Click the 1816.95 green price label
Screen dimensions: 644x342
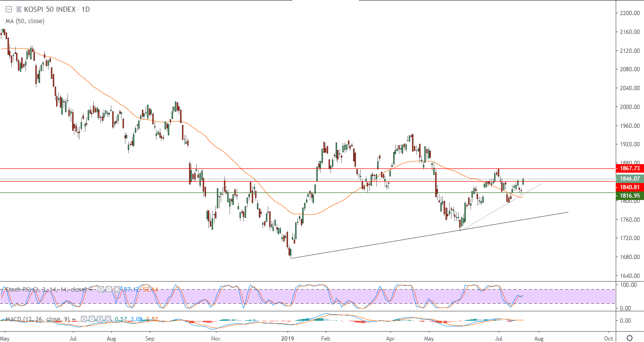(630, 196)
